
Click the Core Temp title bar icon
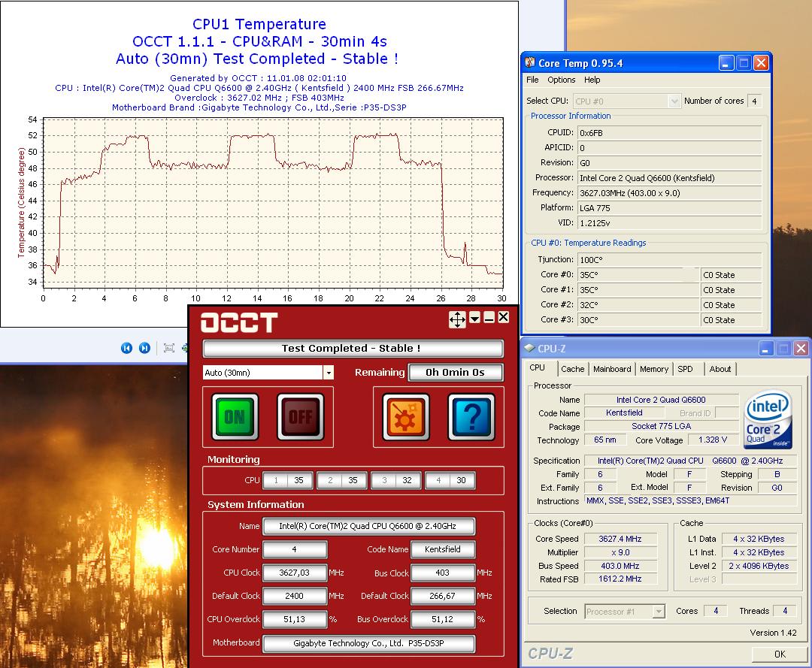click(x=530, y=62)
